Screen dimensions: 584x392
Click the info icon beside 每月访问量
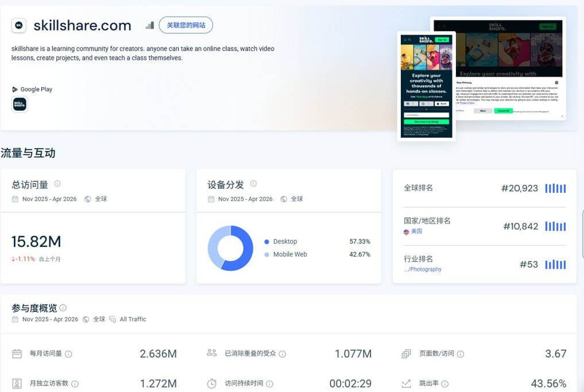(68, 354)
